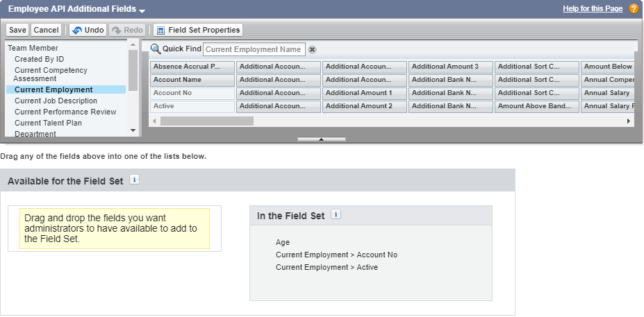Click info icon beside Available for the Field Set
This screenshot has height=317, width=644.
[x=134, y=180]
